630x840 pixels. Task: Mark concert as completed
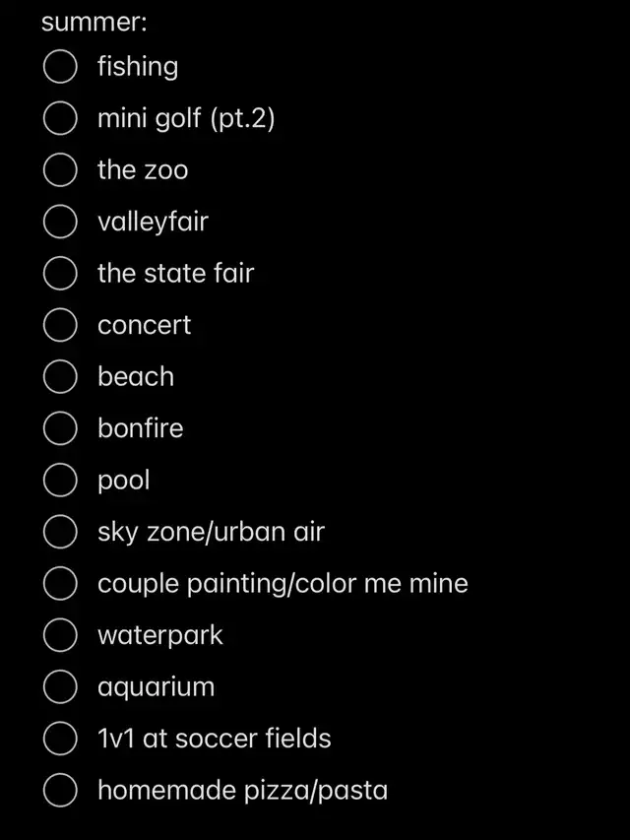60,326
